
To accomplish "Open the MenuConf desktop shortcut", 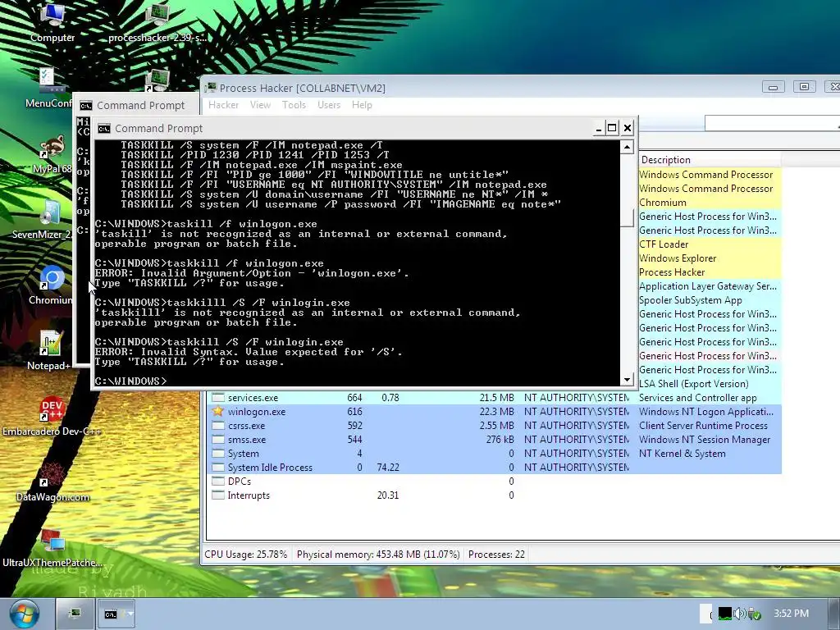I will coord(48,89).
